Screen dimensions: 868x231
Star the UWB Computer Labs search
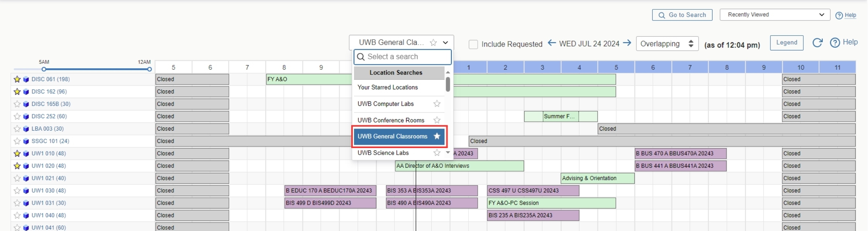point(437,104)
